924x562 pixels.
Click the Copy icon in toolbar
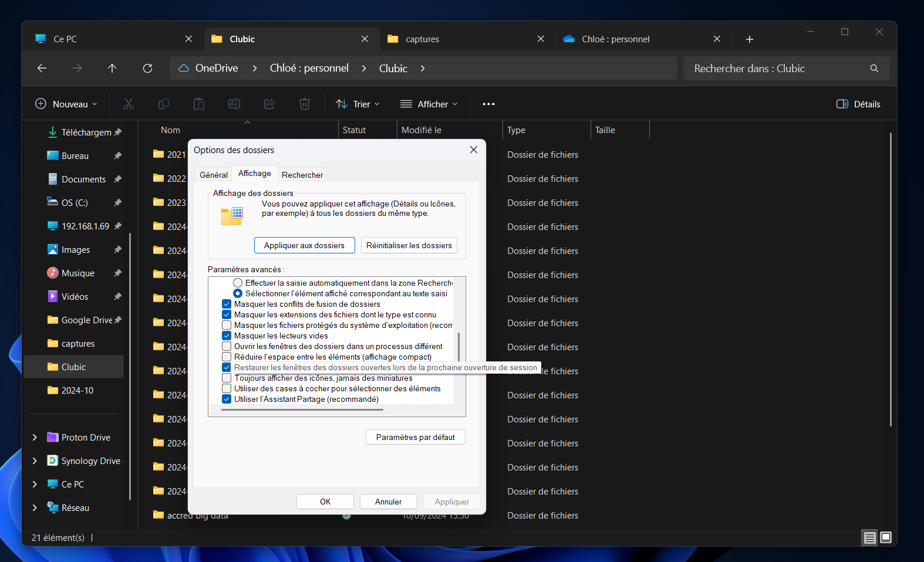tap(164, 104)
